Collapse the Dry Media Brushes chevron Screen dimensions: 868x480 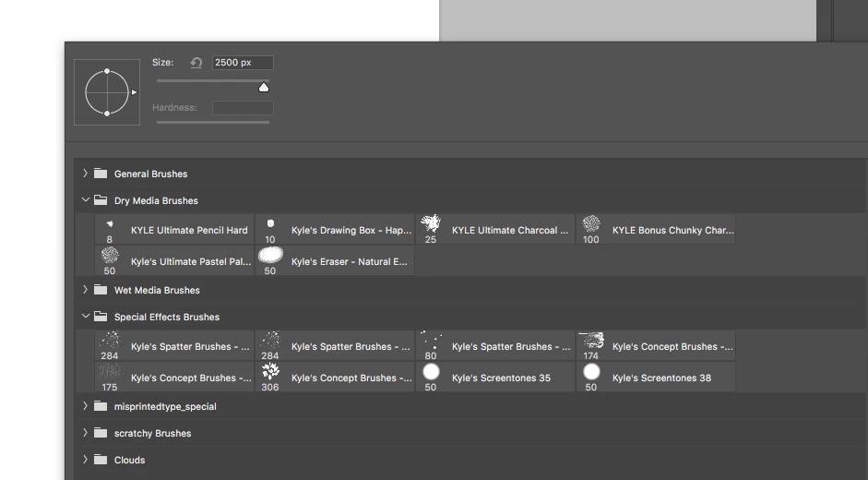(x=85, y=200)
